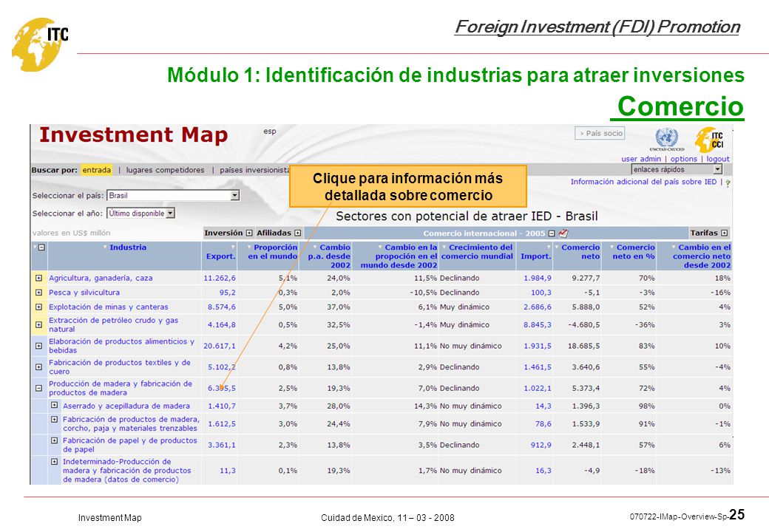Click import value 1.984,9 for Agricultura
This screenshot has height=532, width=769.
pyautogui.click(x=537, y=278)
